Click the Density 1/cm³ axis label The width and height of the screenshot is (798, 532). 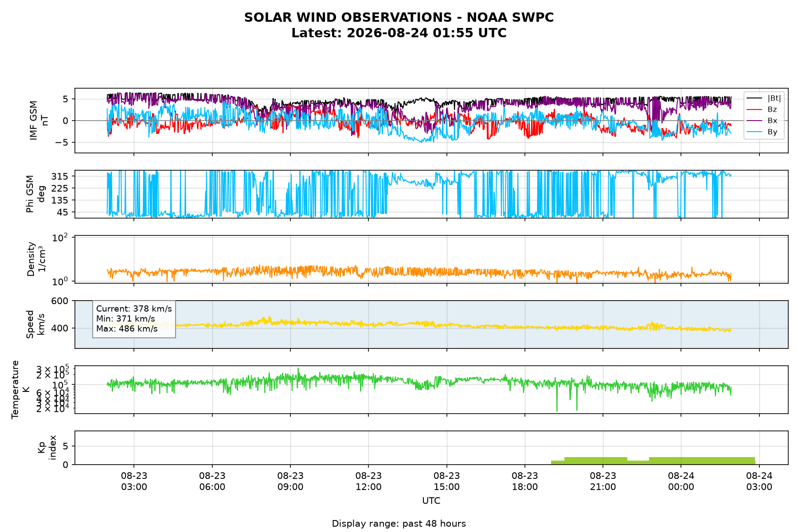[x=36, y=259]
